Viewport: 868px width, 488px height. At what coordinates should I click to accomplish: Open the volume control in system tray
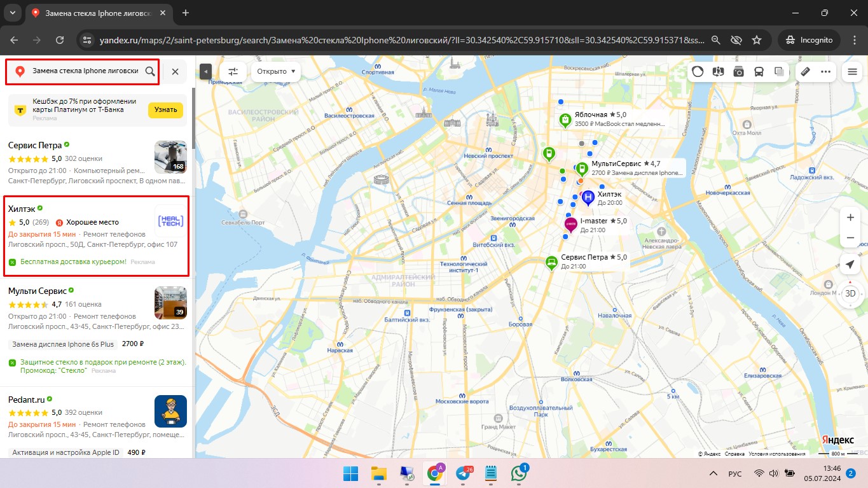pos(774,473)
